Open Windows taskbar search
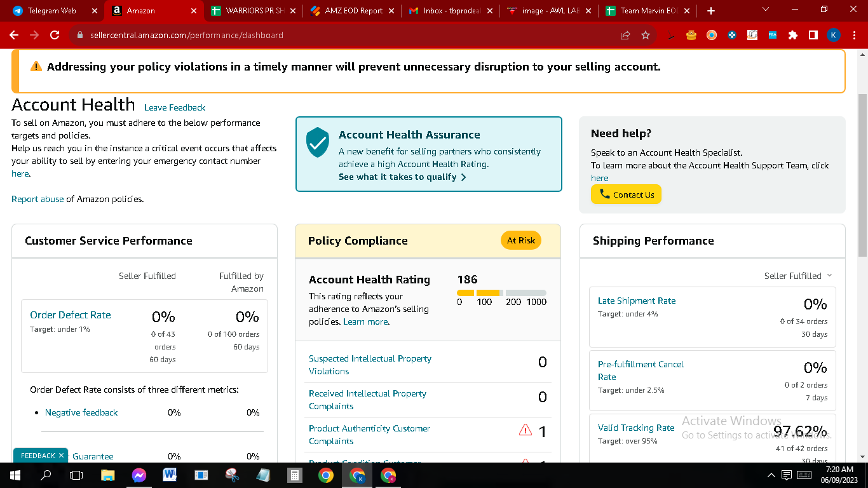868x488 pixels. [x=46, y=475]
